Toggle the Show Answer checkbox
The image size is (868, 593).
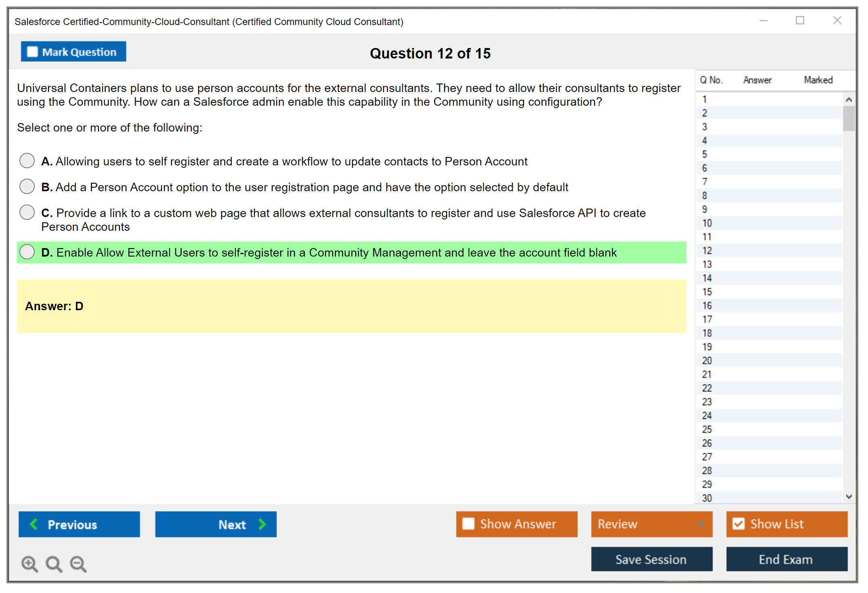tap(468, 524)
